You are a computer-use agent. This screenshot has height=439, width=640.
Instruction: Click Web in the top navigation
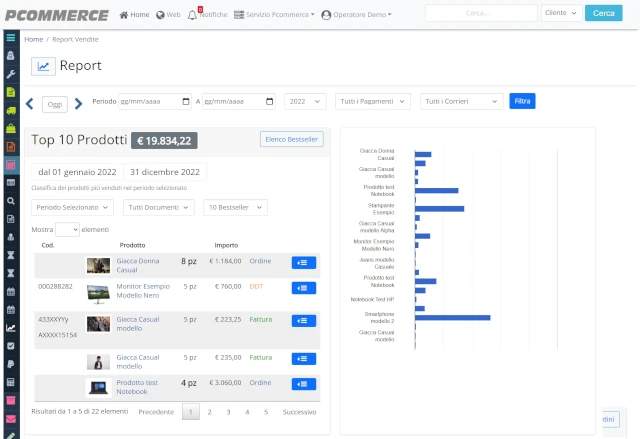(x=168, y=15)
